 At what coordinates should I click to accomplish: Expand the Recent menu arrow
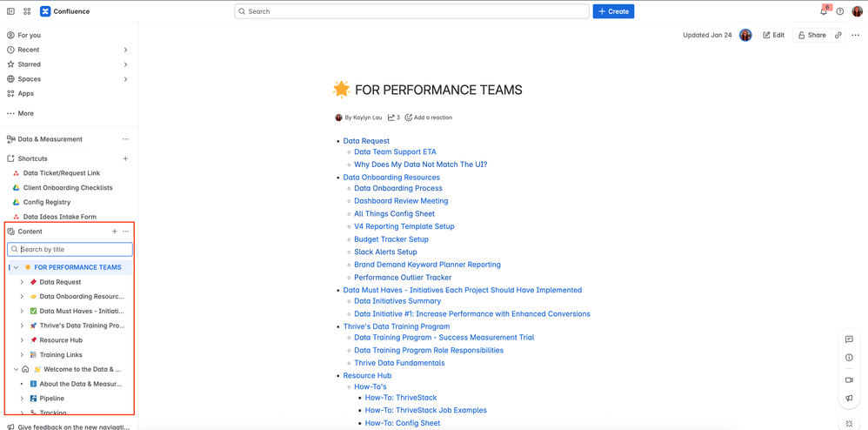coord(125,50)
